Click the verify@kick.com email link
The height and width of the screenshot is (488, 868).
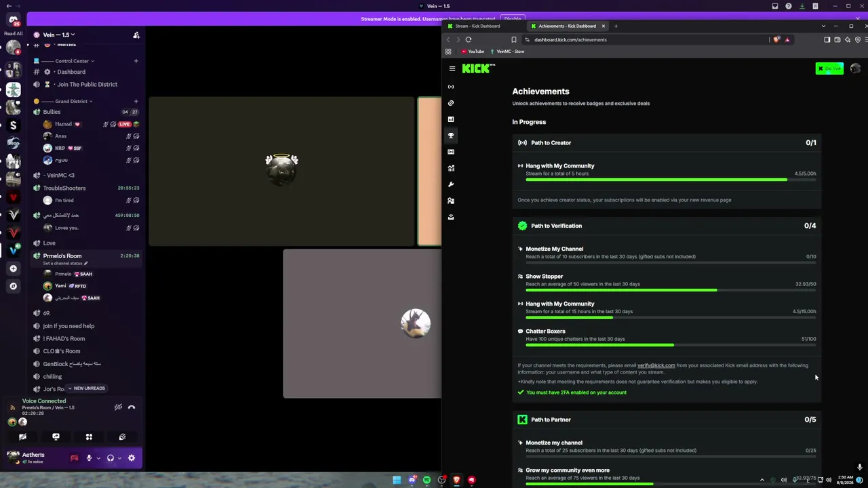pos(656,365)
